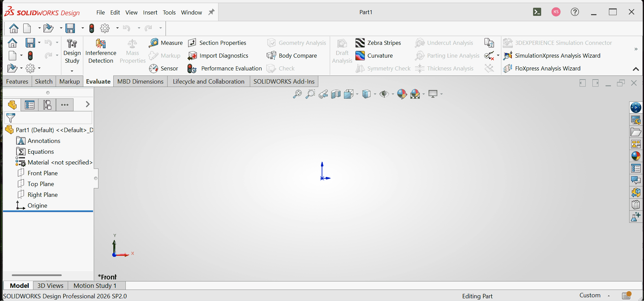The width and height of the screenshot is (644, 301).
Task: Click the FeatureManager filter input field
Action: (x=49, y=118)
